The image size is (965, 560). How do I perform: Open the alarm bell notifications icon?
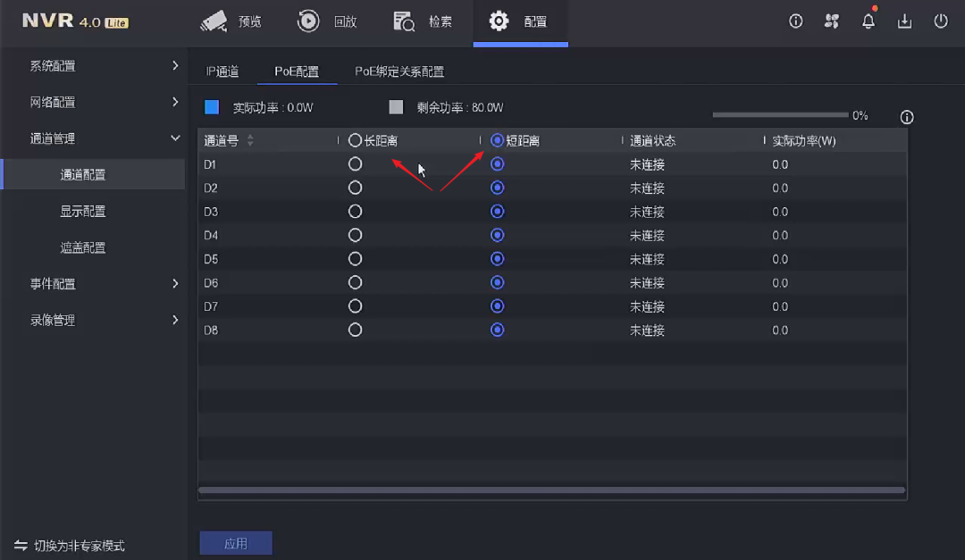pyautogui.click(x=868, y=21)
